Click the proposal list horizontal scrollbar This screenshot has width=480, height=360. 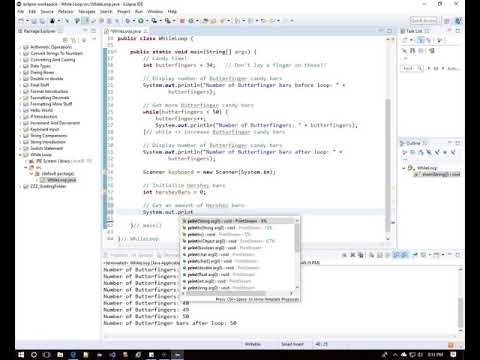[x=226, y=293]
